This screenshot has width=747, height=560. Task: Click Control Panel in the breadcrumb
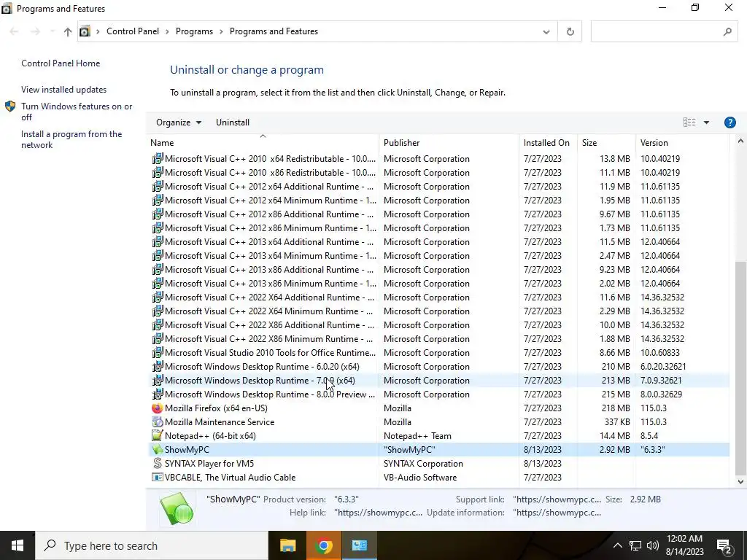click(133, 31)
